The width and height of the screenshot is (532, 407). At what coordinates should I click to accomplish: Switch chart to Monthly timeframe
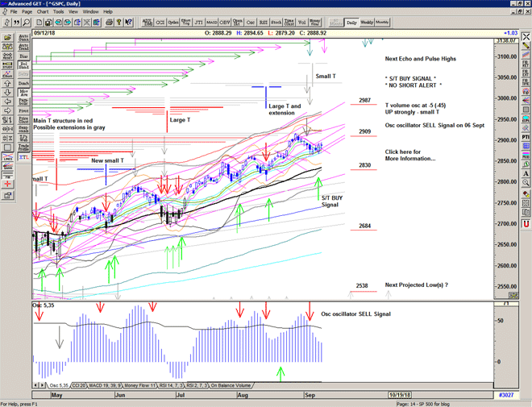click(x=382, y=23)
